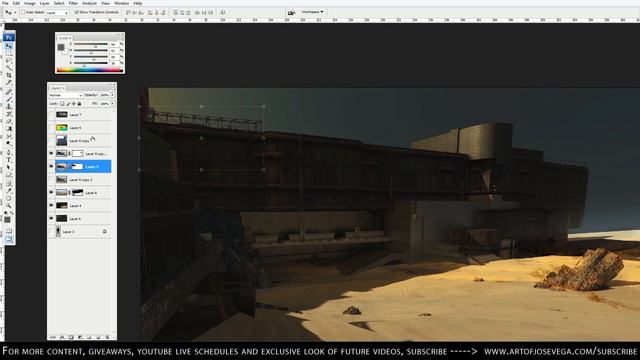Select the Quick Selection tool
The width and height of the screenshot is (640, 360).
[9, 68]
